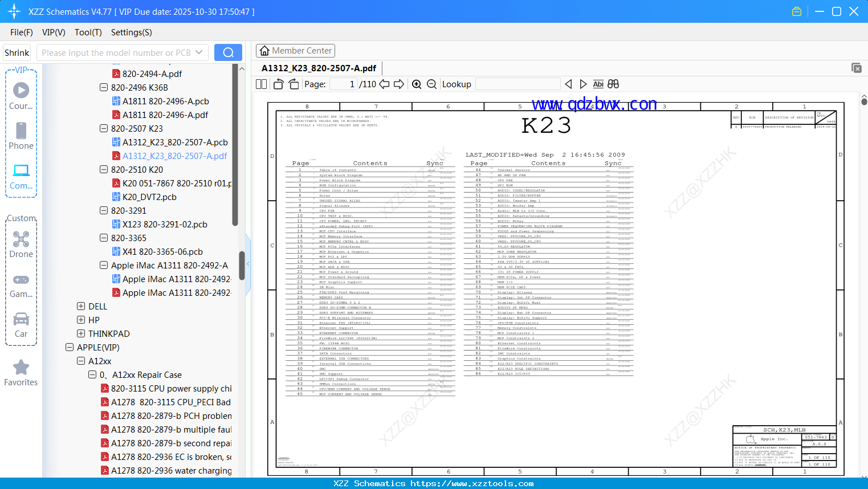Click the binoculars search icon
Screen dimensions: 868x489
(613, 84)
